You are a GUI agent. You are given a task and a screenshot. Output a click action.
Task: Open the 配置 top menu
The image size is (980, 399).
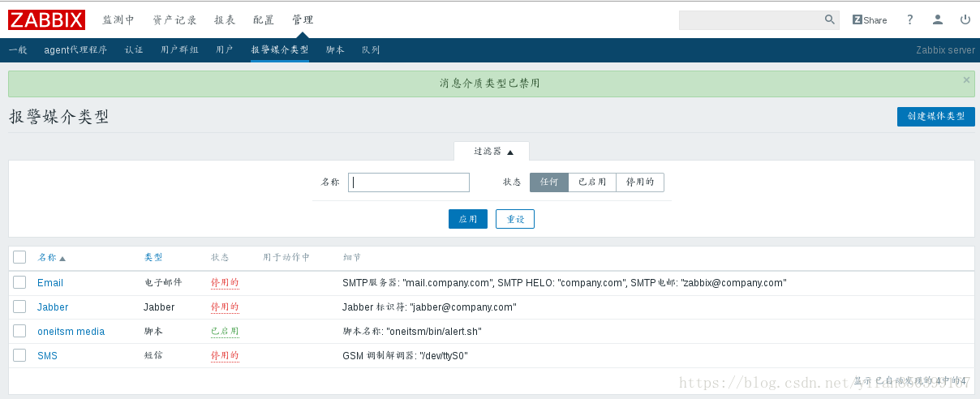pyautogui.click(x=264, y=20)
